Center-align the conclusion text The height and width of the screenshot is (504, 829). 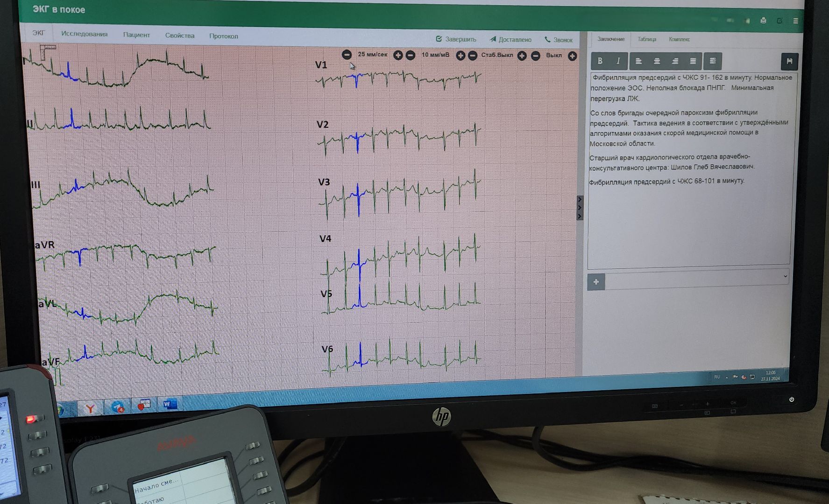tap(657, 61)
